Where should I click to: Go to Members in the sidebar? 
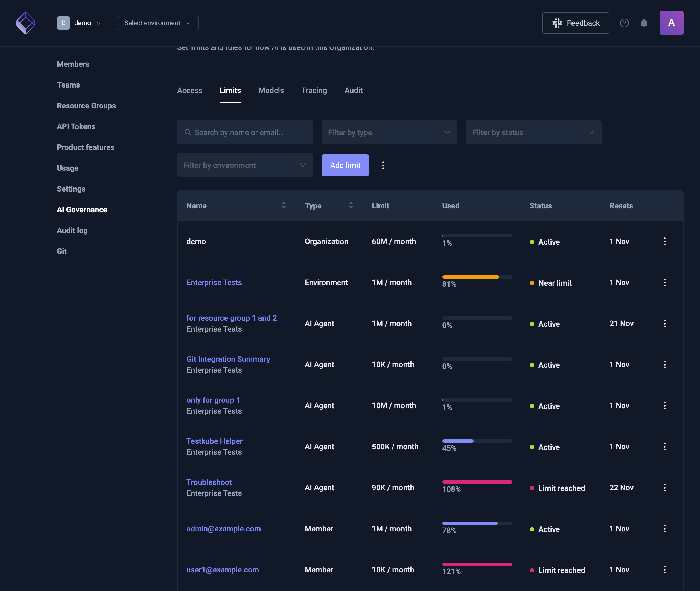coord(73,64)
